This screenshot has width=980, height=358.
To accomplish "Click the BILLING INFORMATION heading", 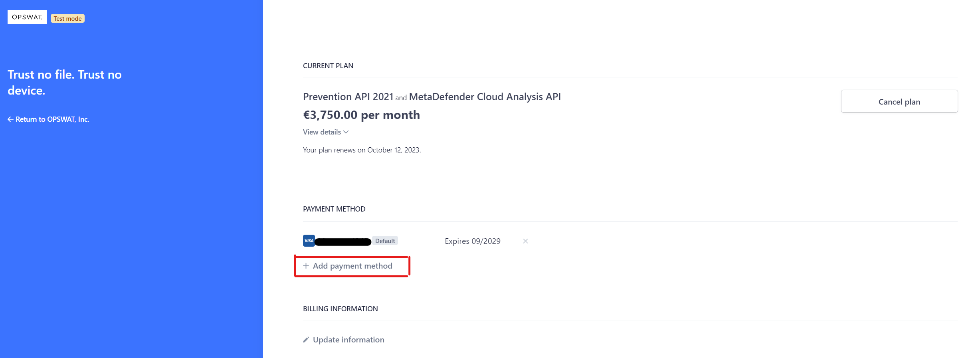I will [x=341, y=309].
